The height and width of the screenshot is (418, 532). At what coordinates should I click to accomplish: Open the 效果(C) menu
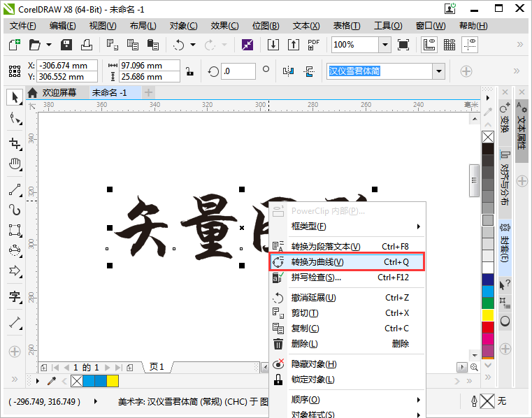click(224, 26)
